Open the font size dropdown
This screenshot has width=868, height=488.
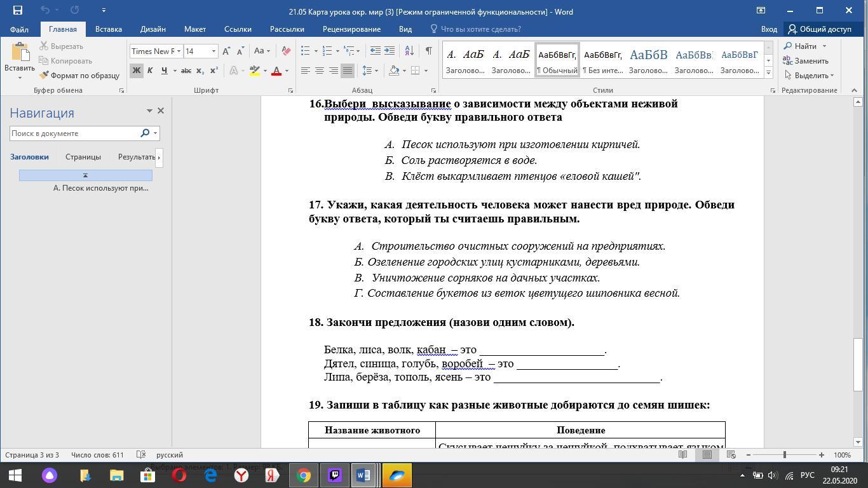(x=214, y=51)
